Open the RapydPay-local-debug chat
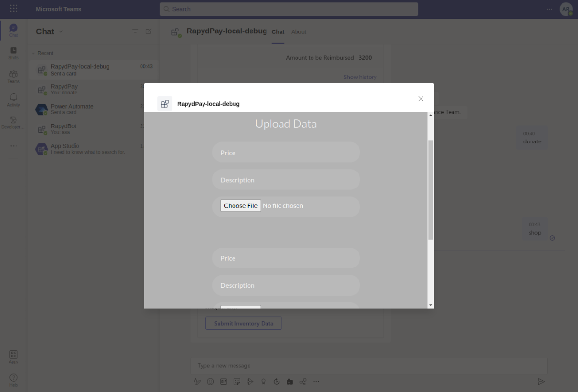Screen dimensions: 578x392 point(94,70)
